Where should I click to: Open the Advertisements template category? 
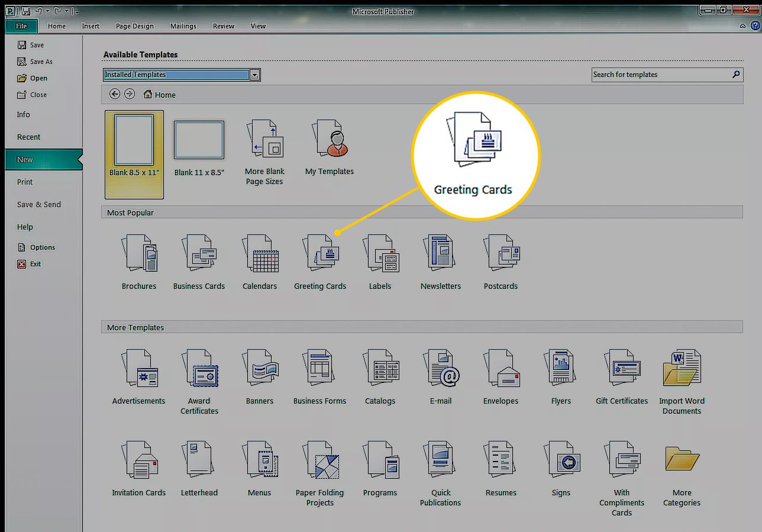[139, 376]
